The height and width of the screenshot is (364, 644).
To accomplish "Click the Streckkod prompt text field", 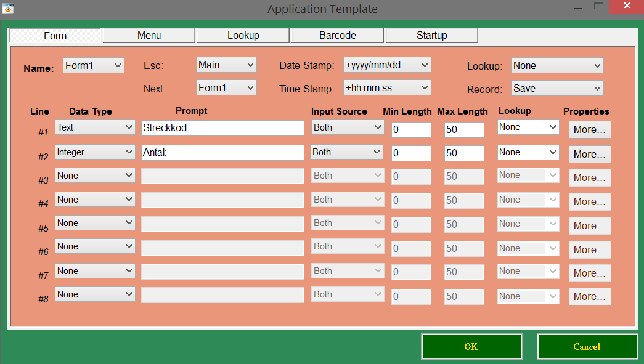I will click(222, 128).
